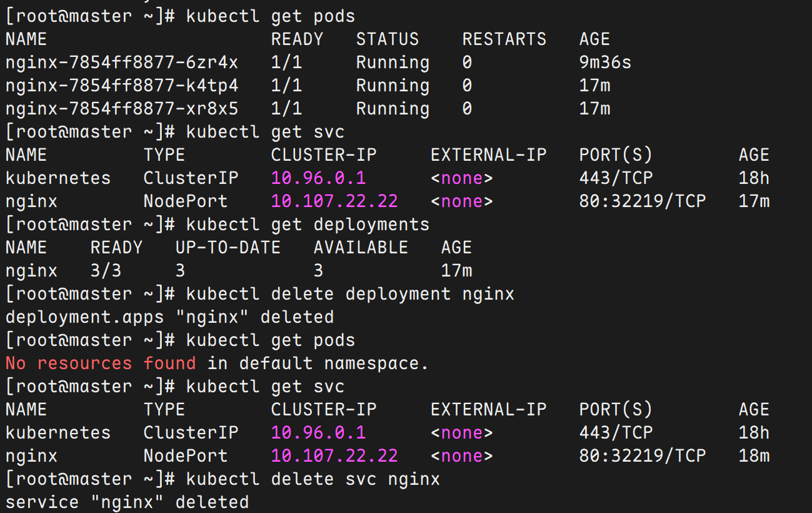Click the red 'No resources found' text
Screen dimensions: 812x513
pos(101,363)
